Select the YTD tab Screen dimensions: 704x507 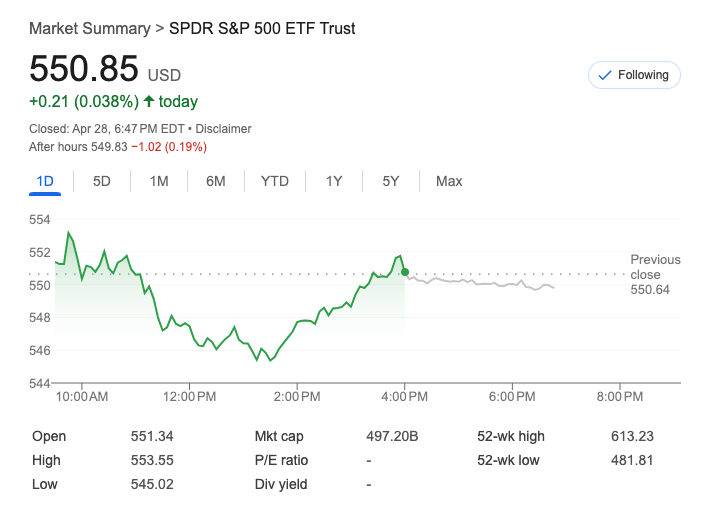(275, 181)
